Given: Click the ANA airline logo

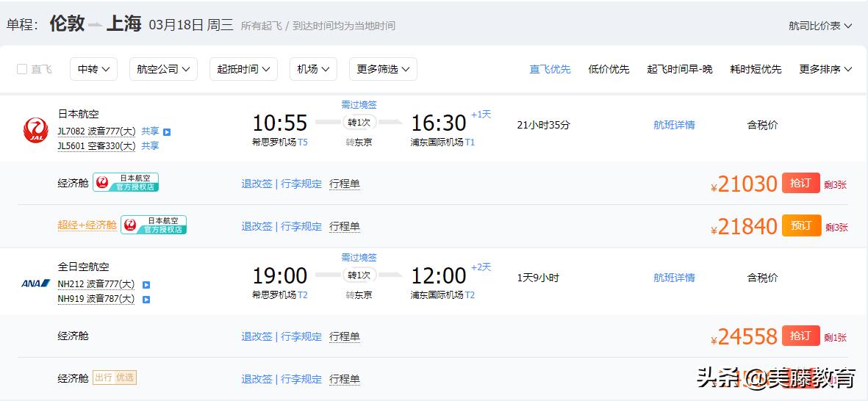Looking at the screenshot, I should click(x=36, y=283).
